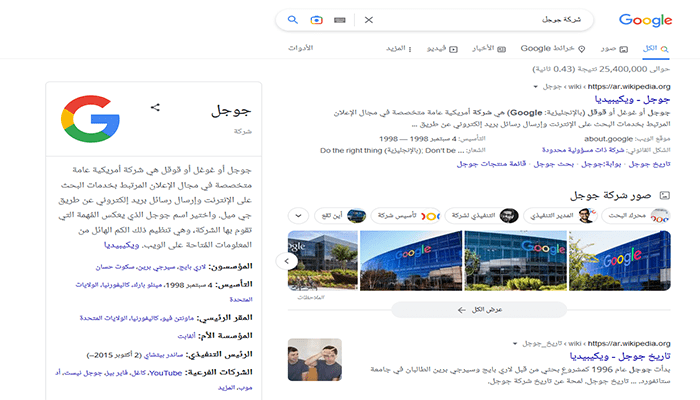Open the ألفابت parent organization link
This screenshot has width=700, height=400.
[x=187, y=336]
